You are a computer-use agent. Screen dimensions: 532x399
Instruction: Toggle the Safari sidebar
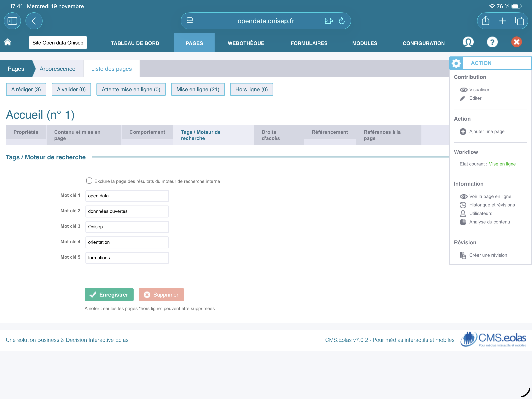tap(12, 21)
